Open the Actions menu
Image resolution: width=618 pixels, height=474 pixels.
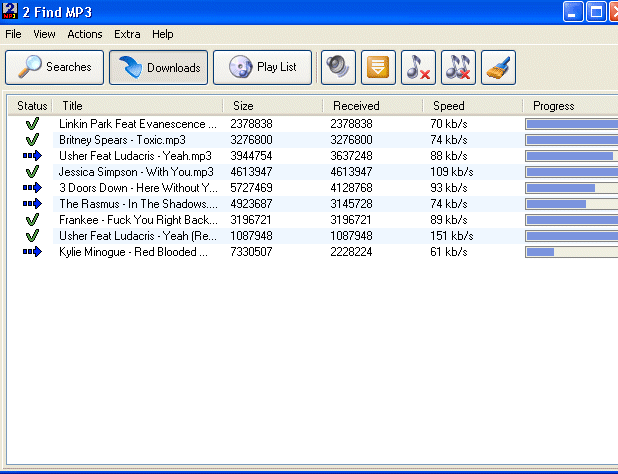[85, 34]
